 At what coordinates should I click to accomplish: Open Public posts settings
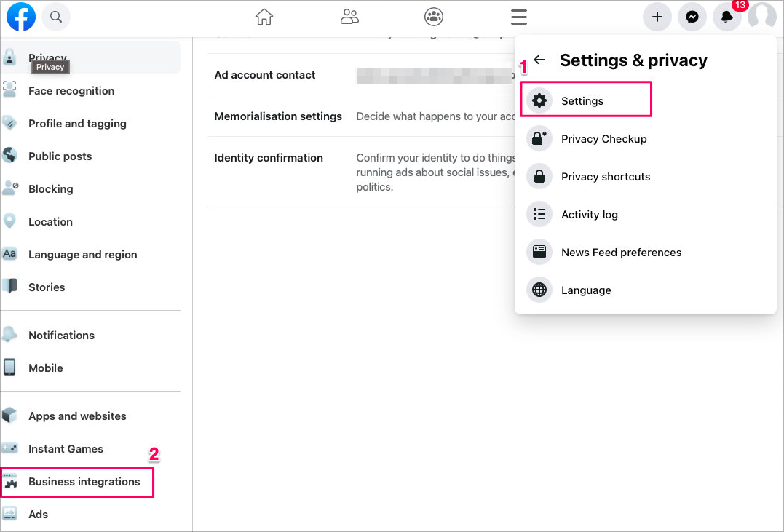[x=60, y=156]
